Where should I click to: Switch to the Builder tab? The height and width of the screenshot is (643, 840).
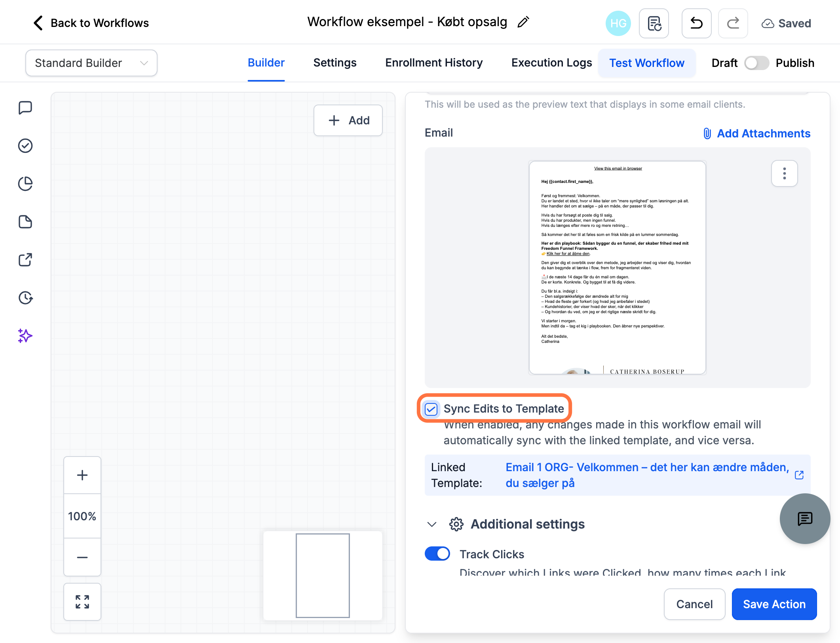(266, 63)
